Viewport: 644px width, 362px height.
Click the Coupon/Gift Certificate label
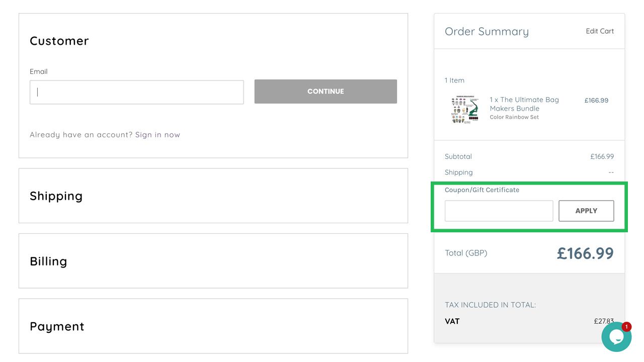pyautogui.click(x=482, y=190)
